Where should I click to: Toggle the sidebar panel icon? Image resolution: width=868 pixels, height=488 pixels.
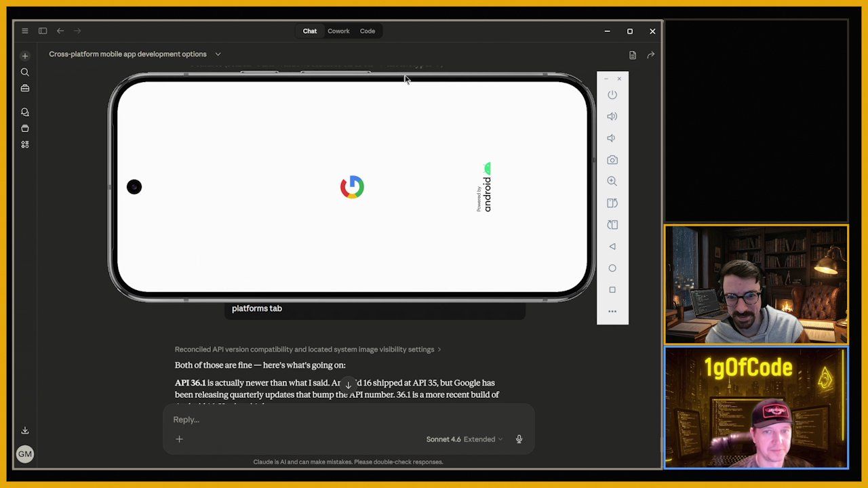pyautogui.click(x=43, y=31)
